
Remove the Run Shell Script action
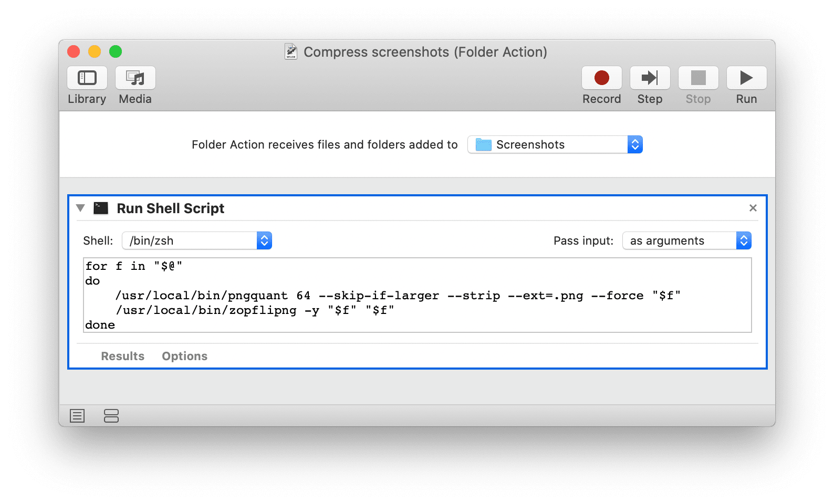[753, 208]
